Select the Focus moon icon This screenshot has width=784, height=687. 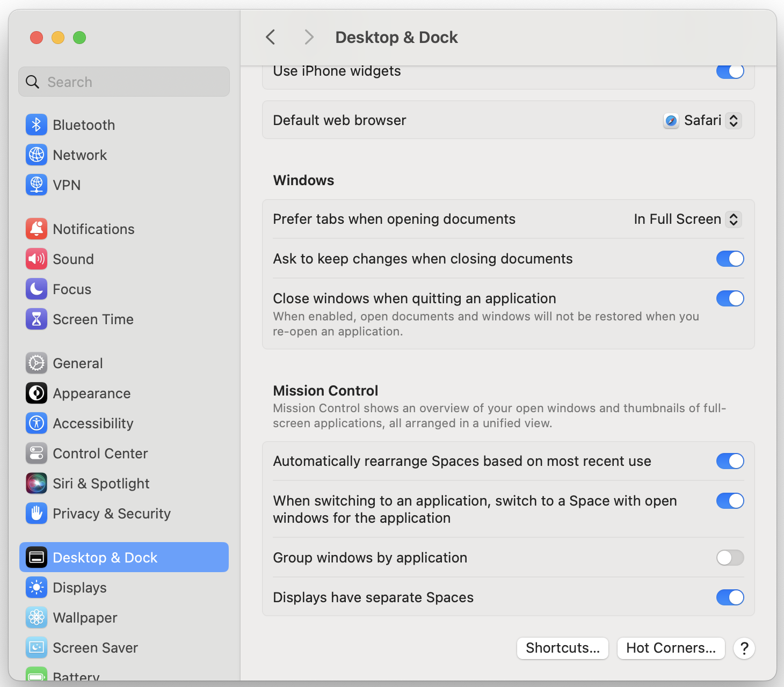click(x=37, y=289)
